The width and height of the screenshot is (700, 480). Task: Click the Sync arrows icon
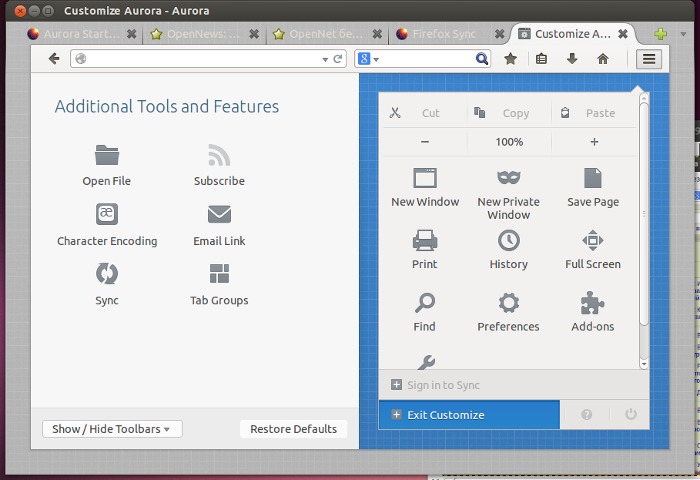107,273
